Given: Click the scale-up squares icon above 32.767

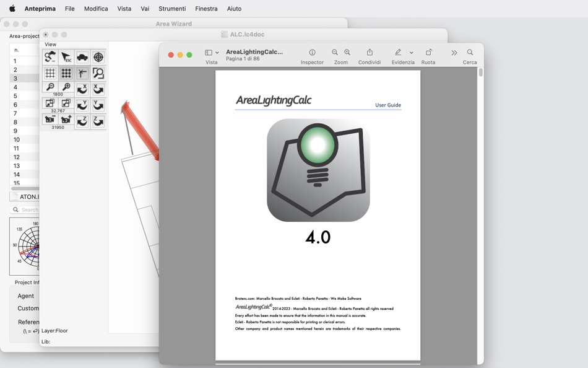Looking at the screenshot, I should point(66,103).
